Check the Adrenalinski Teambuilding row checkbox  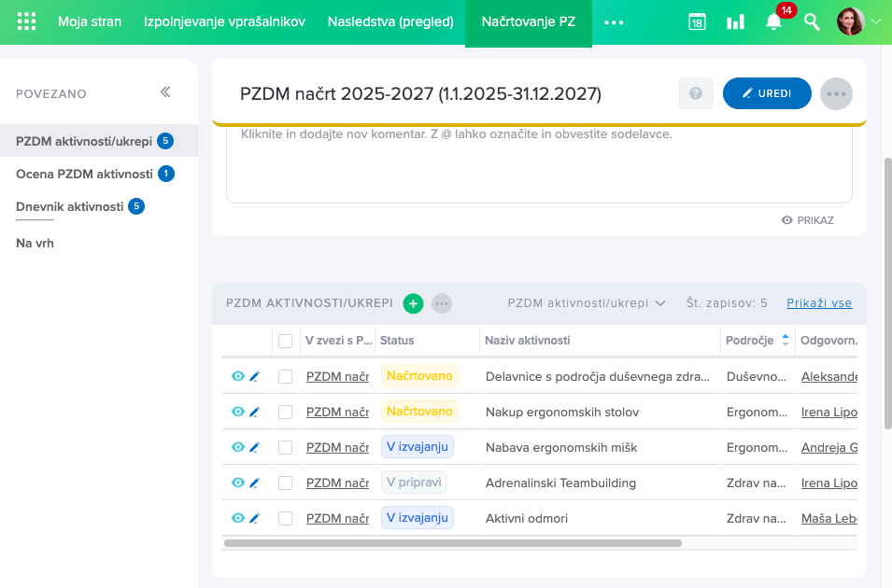(x=286, y=483)
